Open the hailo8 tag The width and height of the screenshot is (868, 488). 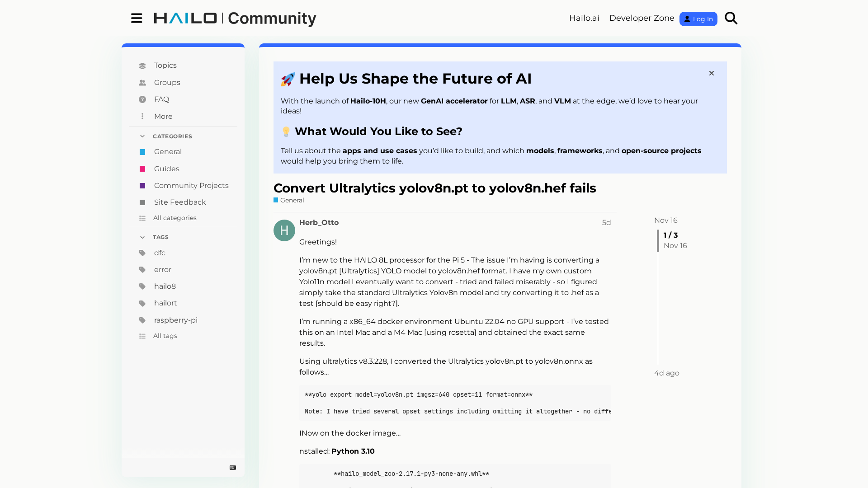pyautogui.click(x=165, y=286)
